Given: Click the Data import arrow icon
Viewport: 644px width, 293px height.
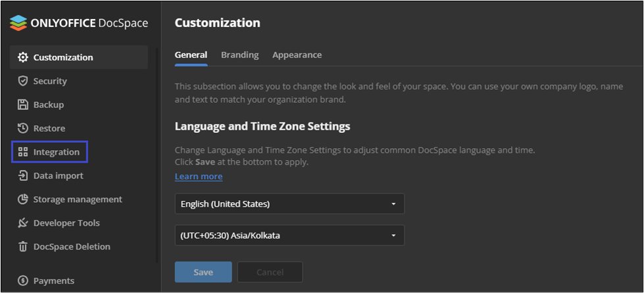Looking at the screenshot, I should click(x=23, y=176).
